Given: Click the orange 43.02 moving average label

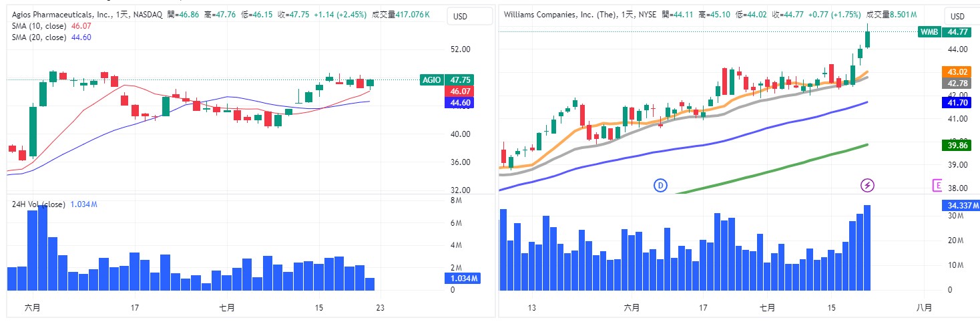Looking at the screenshot, I should (x=957, y=71).
